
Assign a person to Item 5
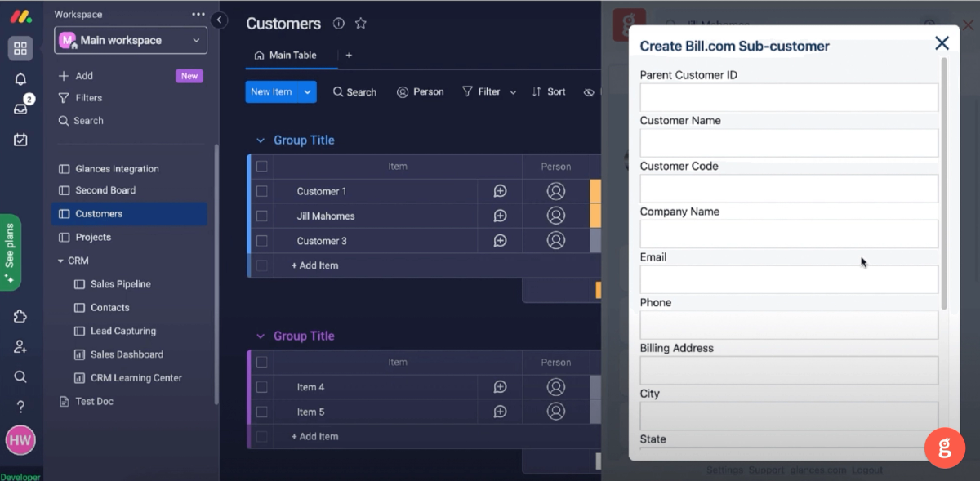(556, 412)
